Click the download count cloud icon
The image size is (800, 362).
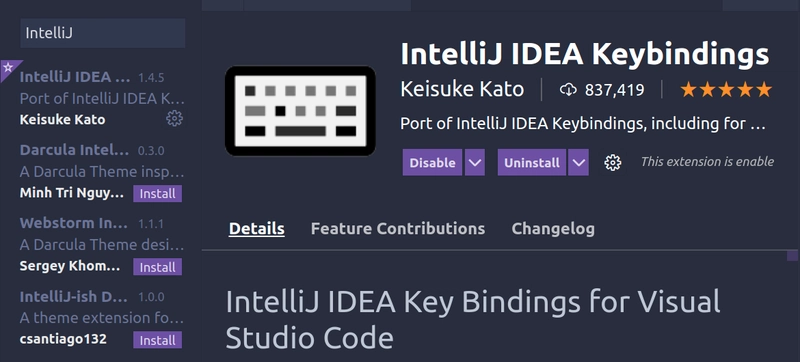[568, 90]
